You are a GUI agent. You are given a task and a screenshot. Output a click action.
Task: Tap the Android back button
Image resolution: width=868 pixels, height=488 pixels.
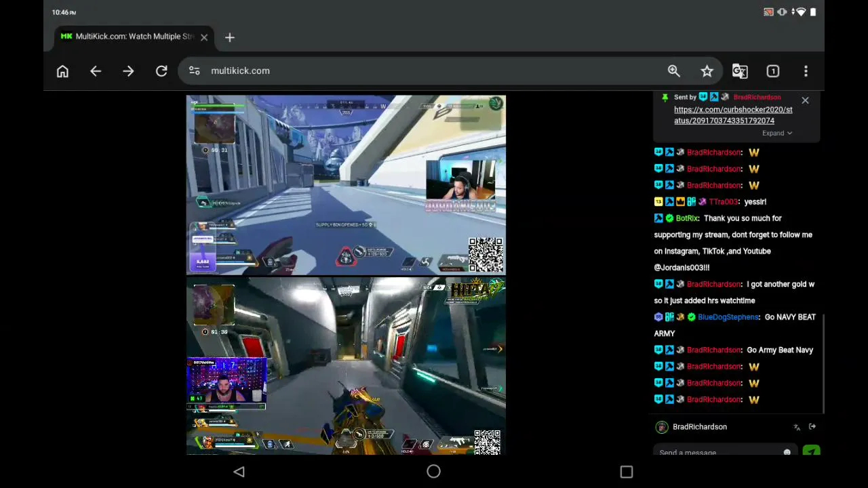tap(239, 472)
